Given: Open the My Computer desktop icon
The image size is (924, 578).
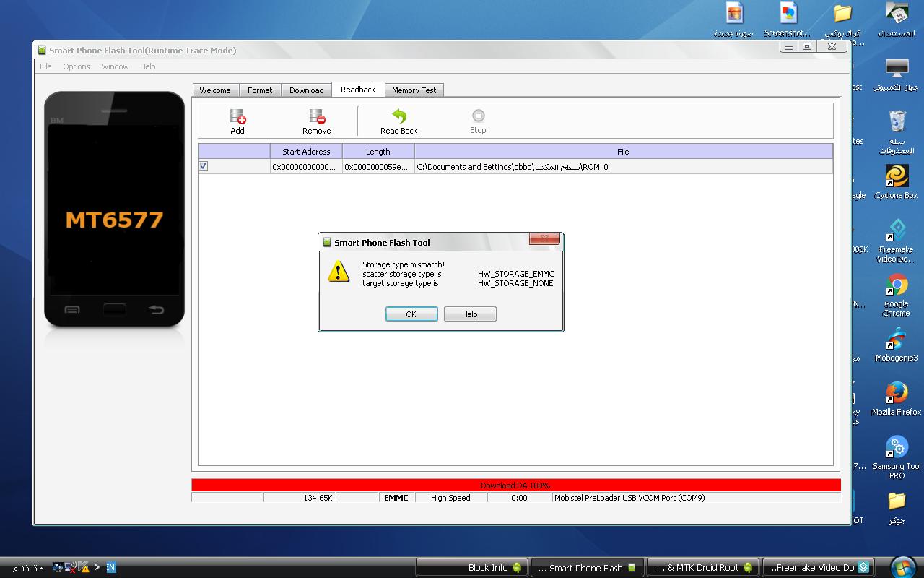Looking at the screenshot, I should [x=897, y=74].
